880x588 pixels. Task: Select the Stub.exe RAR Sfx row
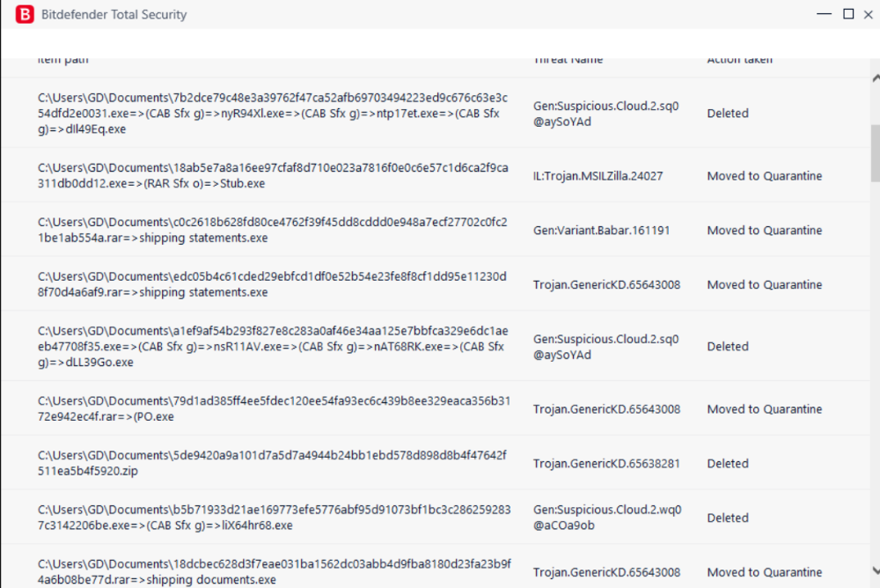point(436,175)
